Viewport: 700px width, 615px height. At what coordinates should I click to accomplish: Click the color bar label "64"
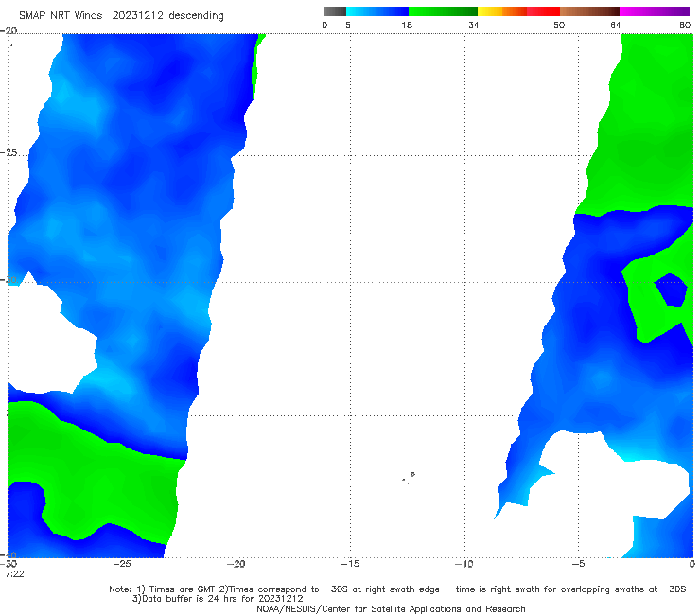pos(616,25)
